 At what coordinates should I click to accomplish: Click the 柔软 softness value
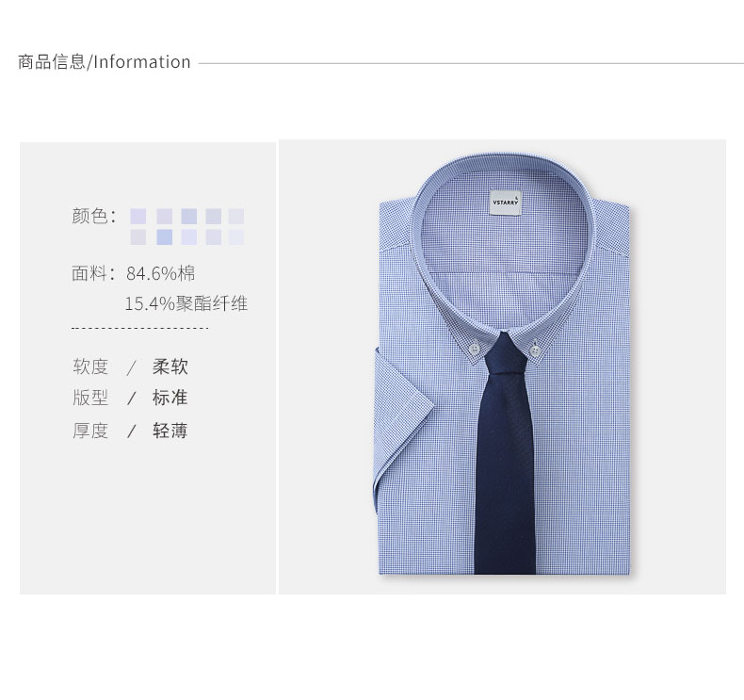pyautogui.click(x=170, y=366)
